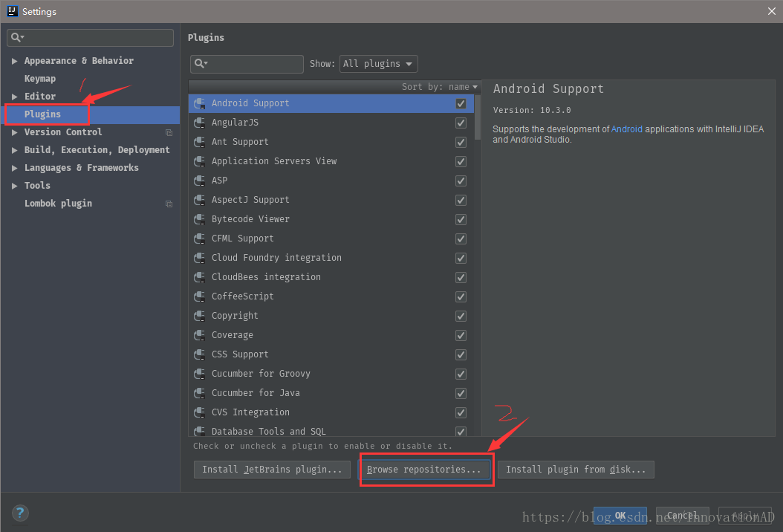Click the Cancel button

682,515
